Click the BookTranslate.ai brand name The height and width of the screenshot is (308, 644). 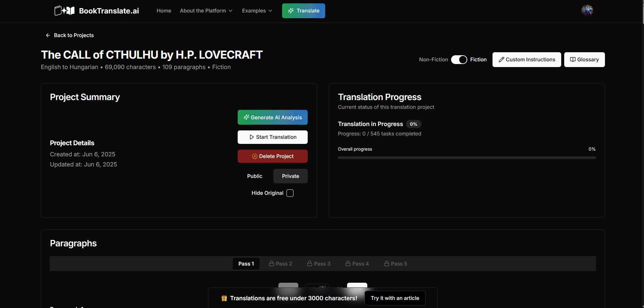point(109,11)
